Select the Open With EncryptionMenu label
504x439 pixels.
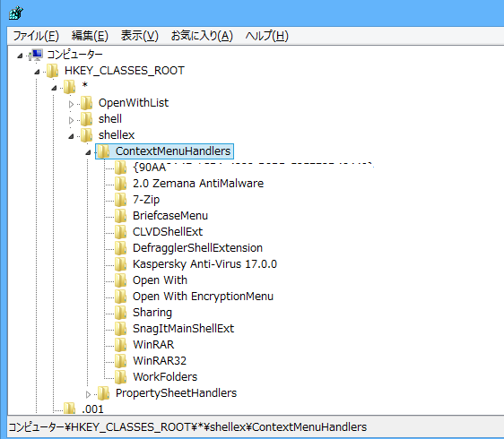pos(203,296)
